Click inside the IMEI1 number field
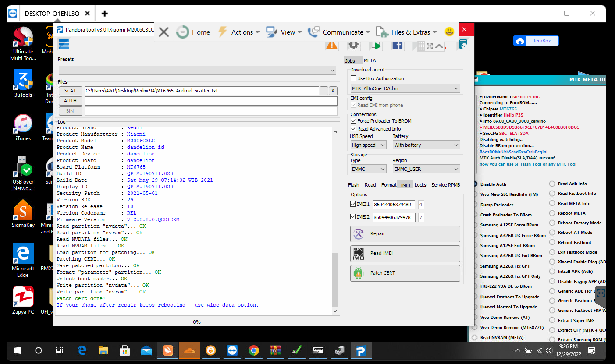 point(394,205)
